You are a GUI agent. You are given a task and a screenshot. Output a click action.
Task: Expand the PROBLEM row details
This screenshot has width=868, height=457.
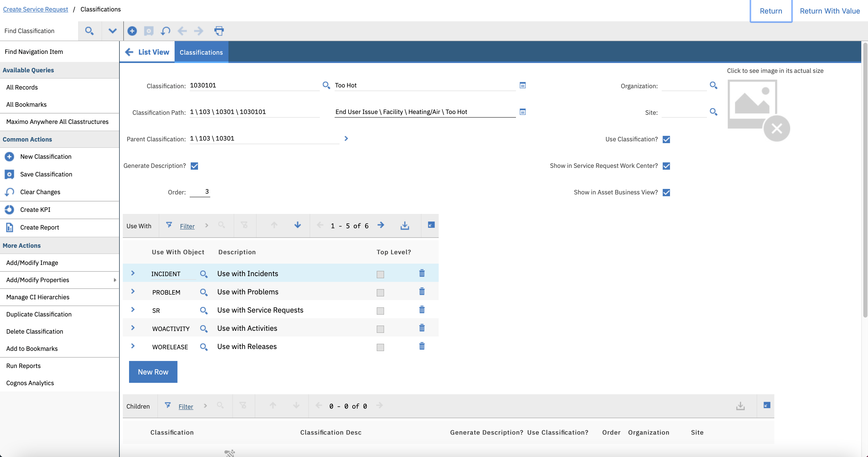(x=133, y=291)
